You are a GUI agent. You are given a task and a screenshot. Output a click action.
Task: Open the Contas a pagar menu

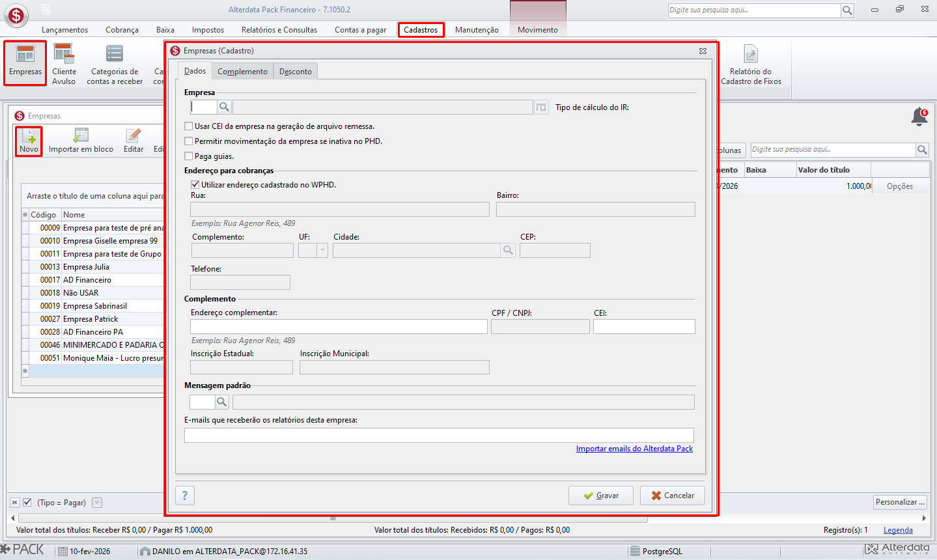point(360,30)
